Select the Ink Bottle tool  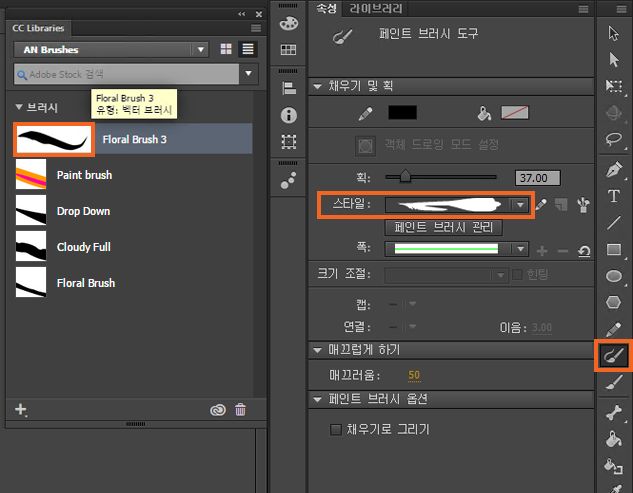tap(614, 466)
